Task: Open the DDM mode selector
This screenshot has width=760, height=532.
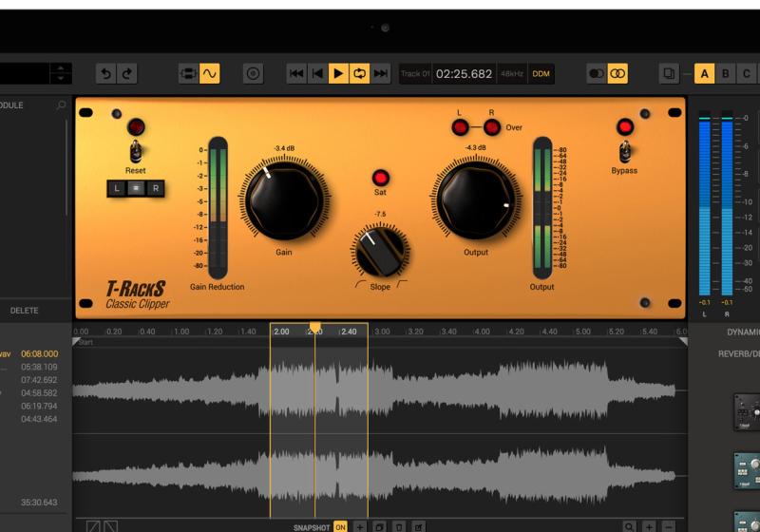Action: coord(541,73)
